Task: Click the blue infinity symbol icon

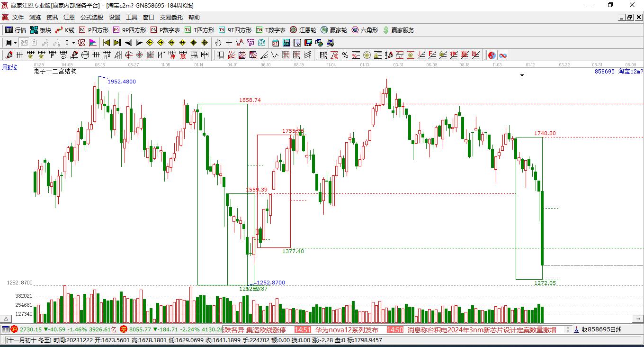Action: point(503,55)
